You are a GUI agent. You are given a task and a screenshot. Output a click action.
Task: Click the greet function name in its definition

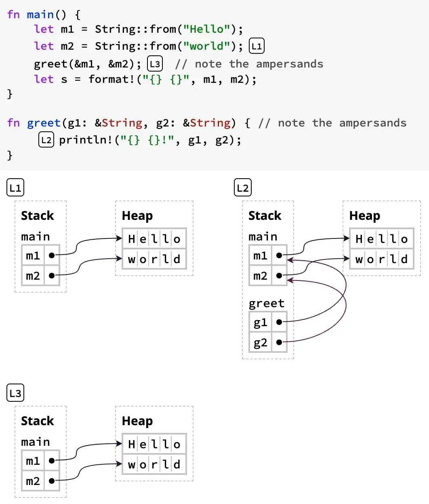pos(44,123)
